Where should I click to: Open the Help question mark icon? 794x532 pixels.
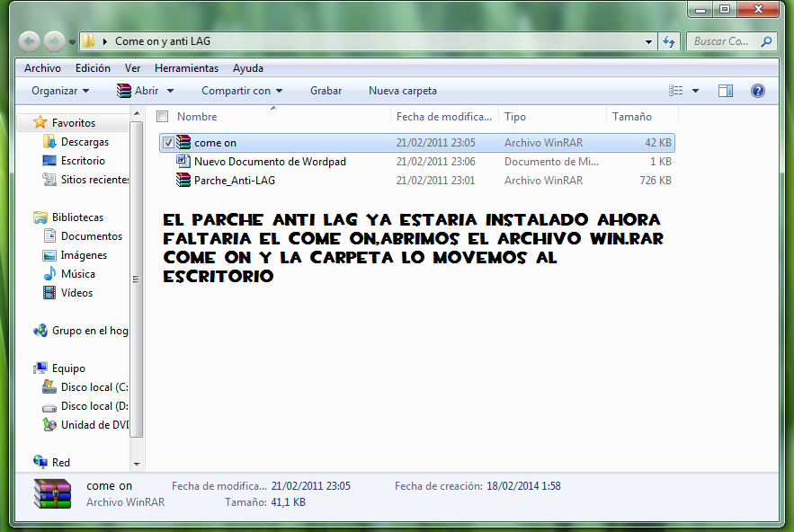pos(758,90)
